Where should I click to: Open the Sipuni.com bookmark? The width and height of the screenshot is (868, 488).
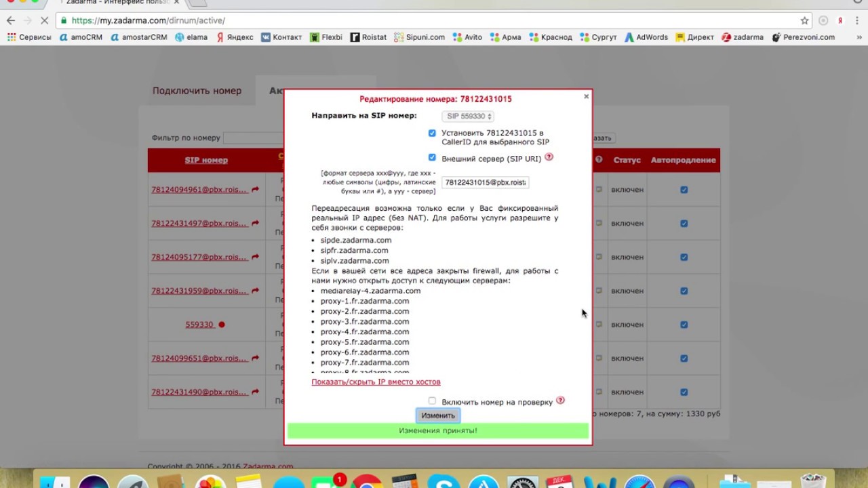pyautogui.click(x=420, y=37)
